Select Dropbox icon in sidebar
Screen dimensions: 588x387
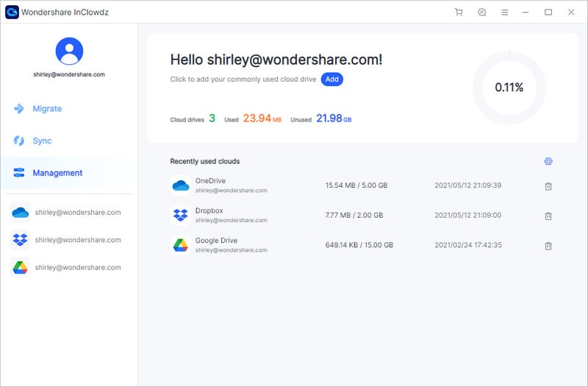(21, 240)
